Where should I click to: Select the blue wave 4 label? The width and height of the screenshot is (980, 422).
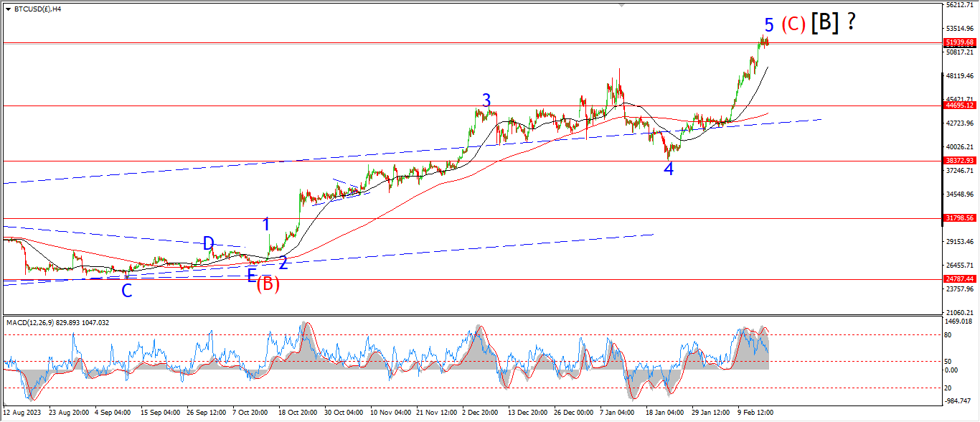coord(669,169)
